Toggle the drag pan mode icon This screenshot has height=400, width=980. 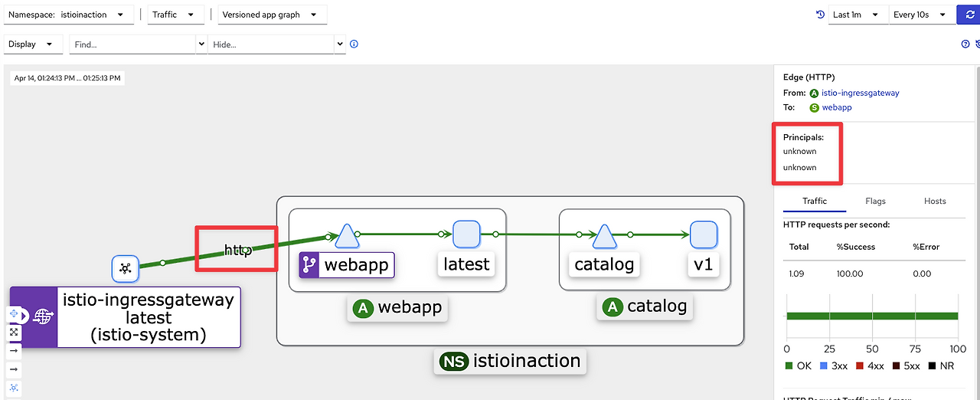[x=14, y=315]
